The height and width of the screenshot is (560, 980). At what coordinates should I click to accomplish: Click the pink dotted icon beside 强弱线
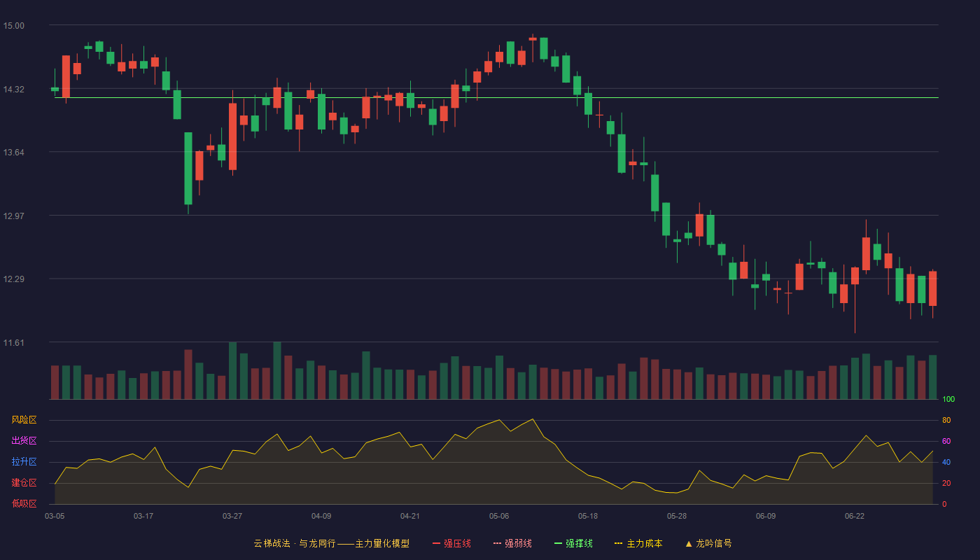coord(497,543)
